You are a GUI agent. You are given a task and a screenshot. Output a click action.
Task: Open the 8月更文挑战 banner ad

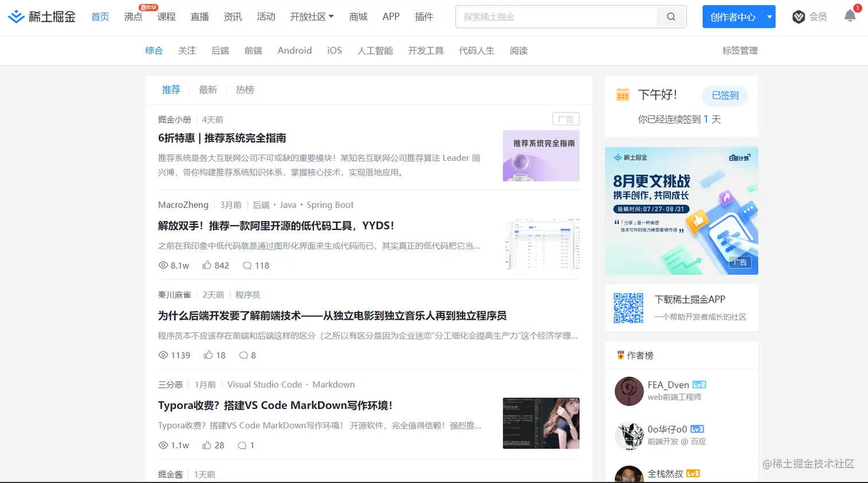(x=681, y=211)
